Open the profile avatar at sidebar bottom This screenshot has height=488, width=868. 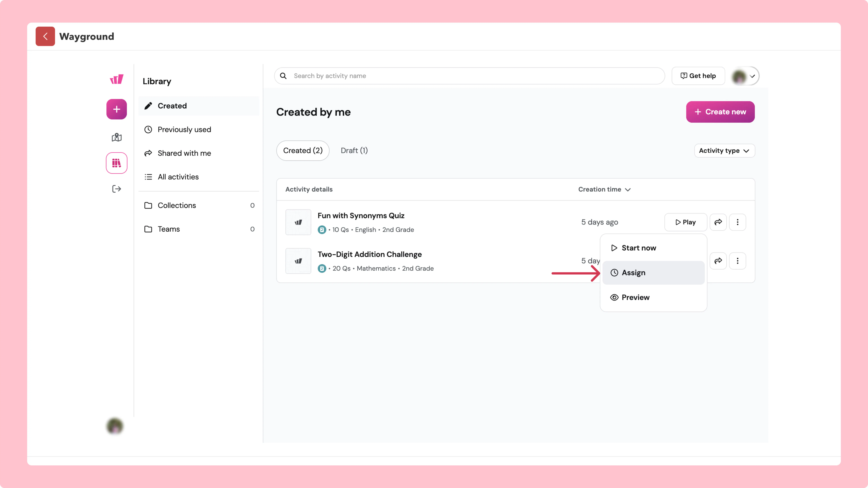(115, 426)
